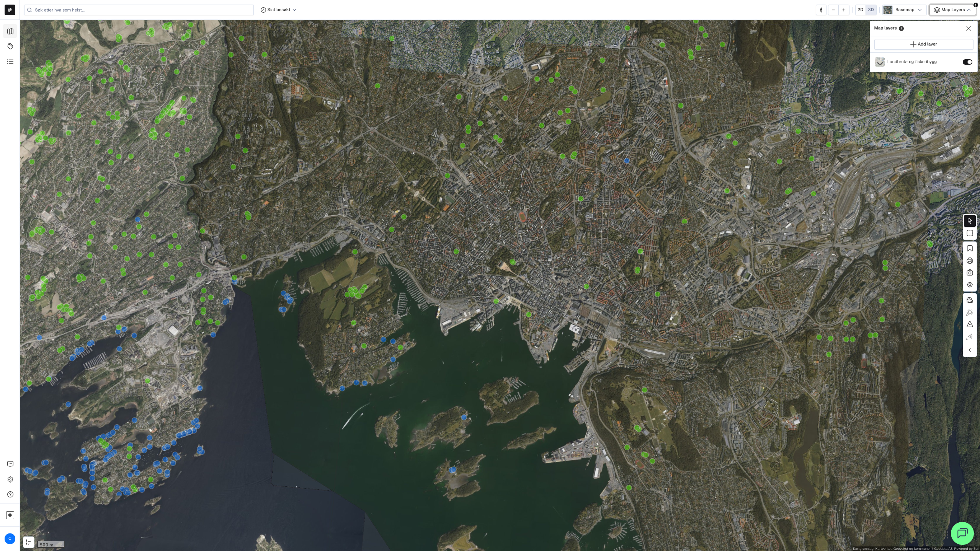Toggle off Landbruk- og fiskeribygg layer
980x551 pixels.
967,62
